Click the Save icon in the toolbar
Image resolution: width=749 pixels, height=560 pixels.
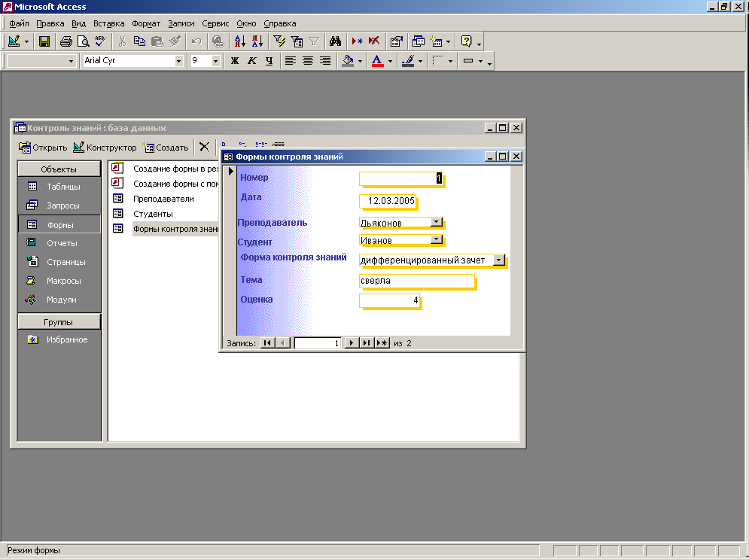click(44, 41)
